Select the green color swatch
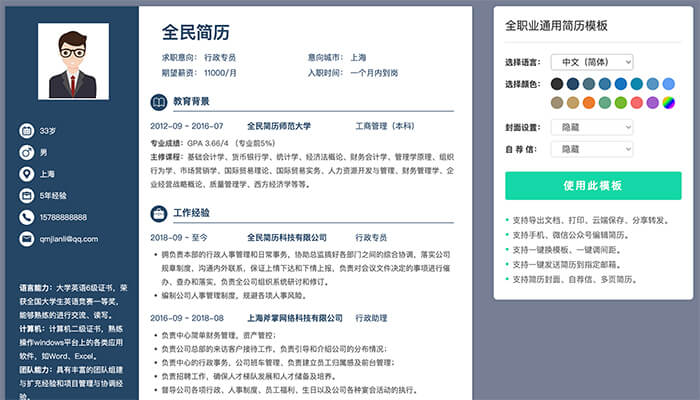The width and height of the screenshot is (700, 400). point(621,102)
